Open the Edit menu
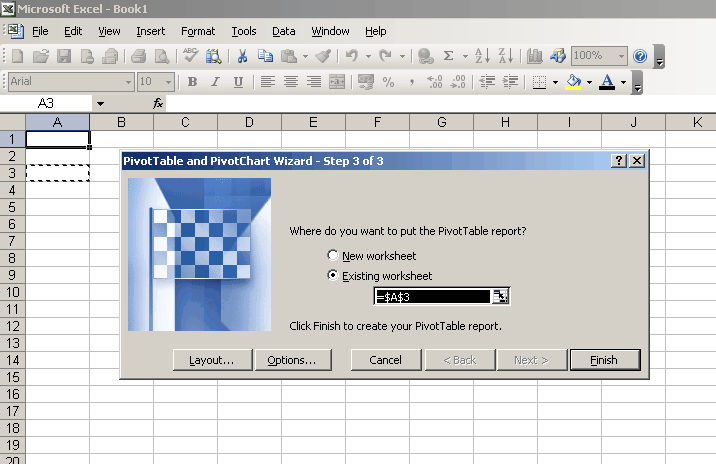 click(x=73, y=31)
